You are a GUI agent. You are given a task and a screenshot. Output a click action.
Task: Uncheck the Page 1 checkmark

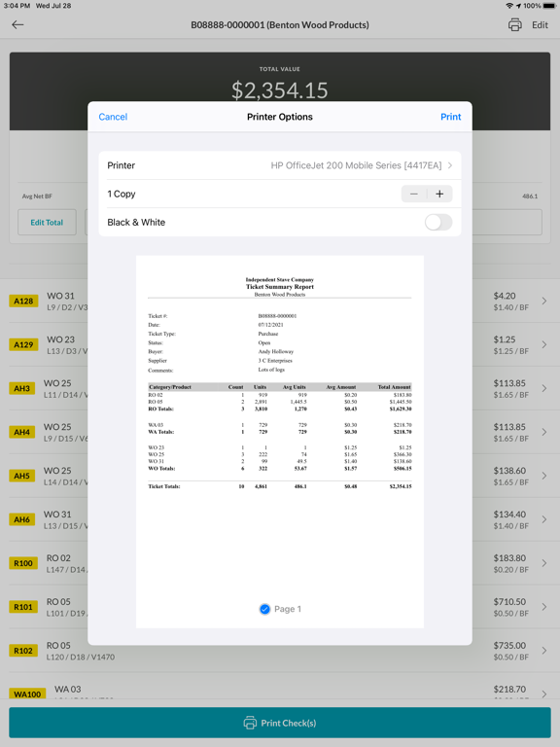264,609
